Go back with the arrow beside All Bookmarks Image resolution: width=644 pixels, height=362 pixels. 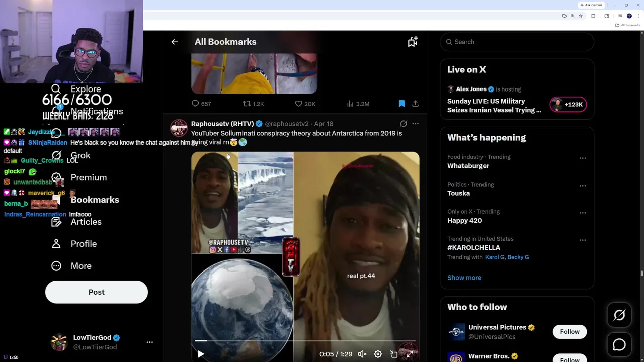click(x=175, y=42)
